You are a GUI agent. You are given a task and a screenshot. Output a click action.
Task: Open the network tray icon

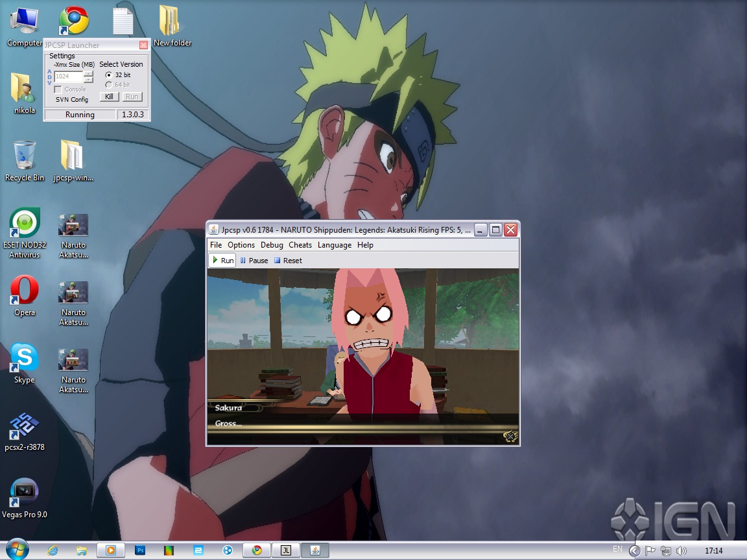pos(665,551)
